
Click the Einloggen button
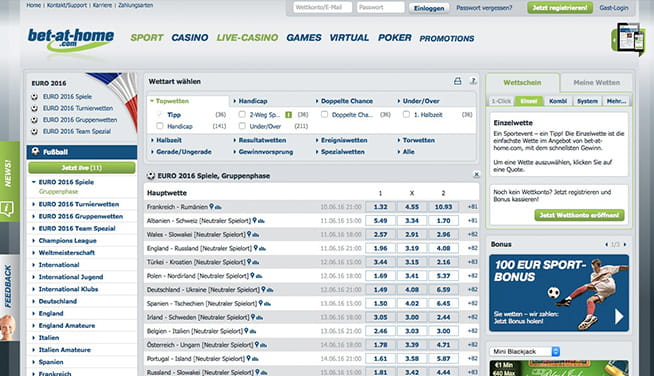tap(429, 8)
